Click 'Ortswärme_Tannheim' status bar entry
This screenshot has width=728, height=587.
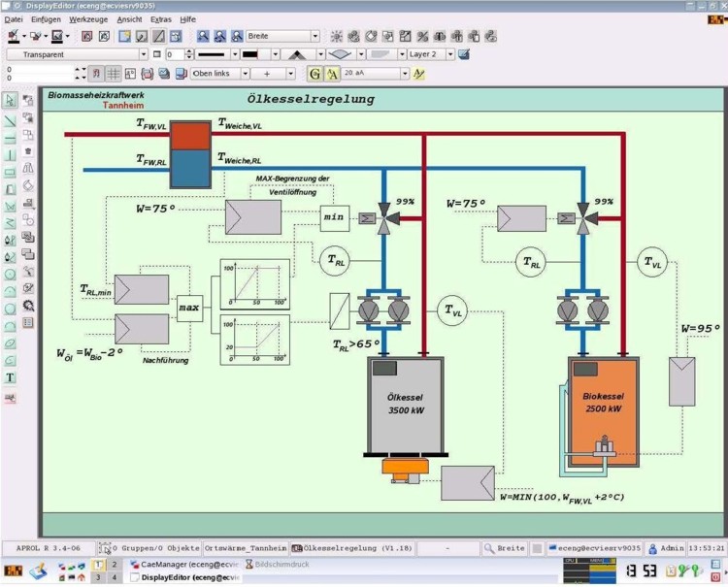point(246,548)
